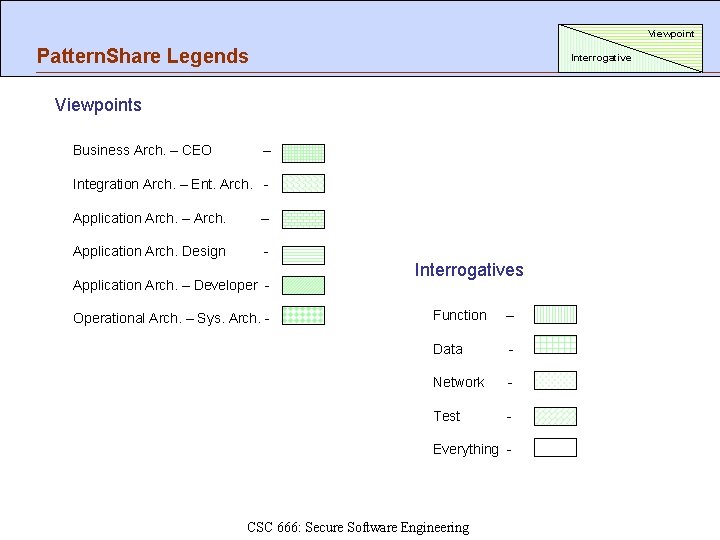Click the 'Function' label
The height and width of the screenshot is (540, 720).
[460, 315]
